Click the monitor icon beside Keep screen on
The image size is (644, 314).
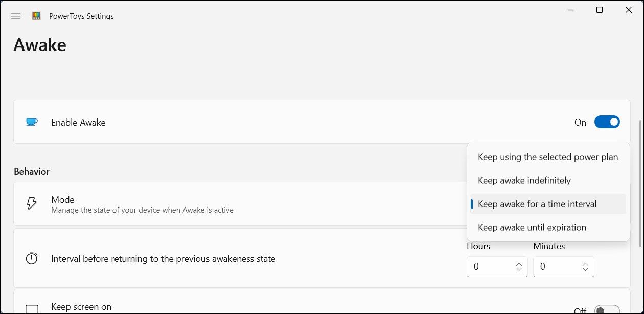[x=32, y=308]
